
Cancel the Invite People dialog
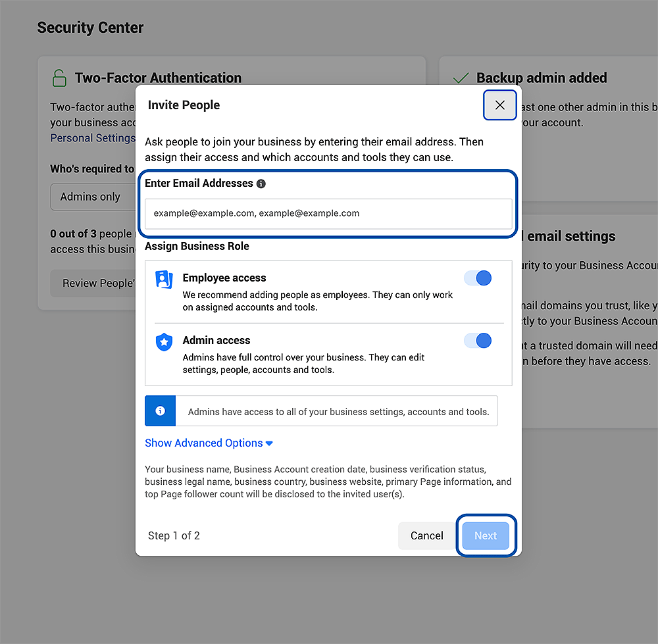(x=426, y=535)
